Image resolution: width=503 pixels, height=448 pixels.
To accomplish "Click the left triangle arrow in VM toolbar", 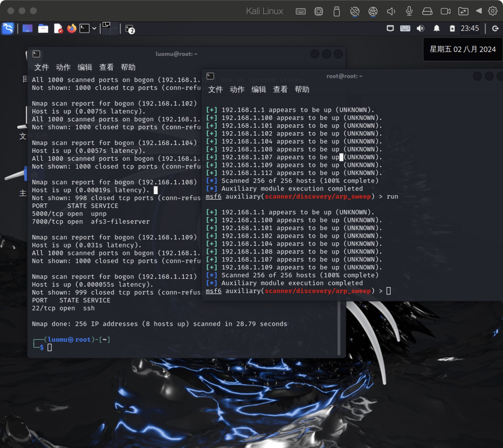I will [479, 11].
